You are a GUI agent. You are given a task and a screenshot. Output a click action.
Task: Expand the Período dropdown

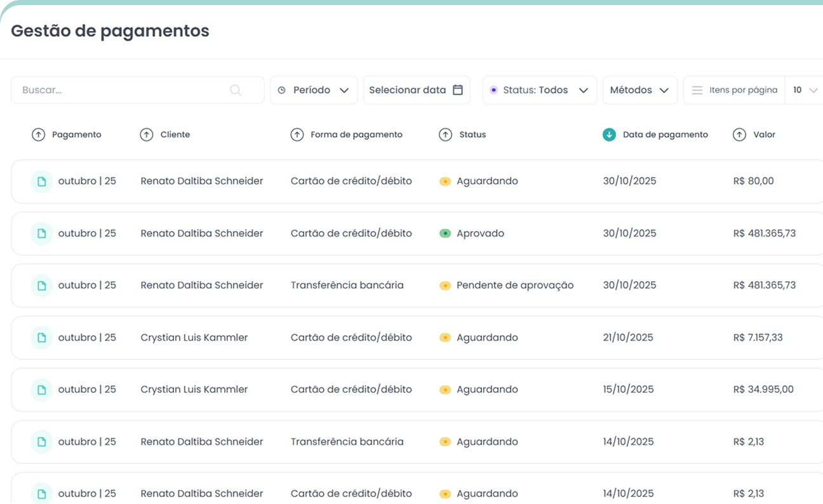coord(314,90)
